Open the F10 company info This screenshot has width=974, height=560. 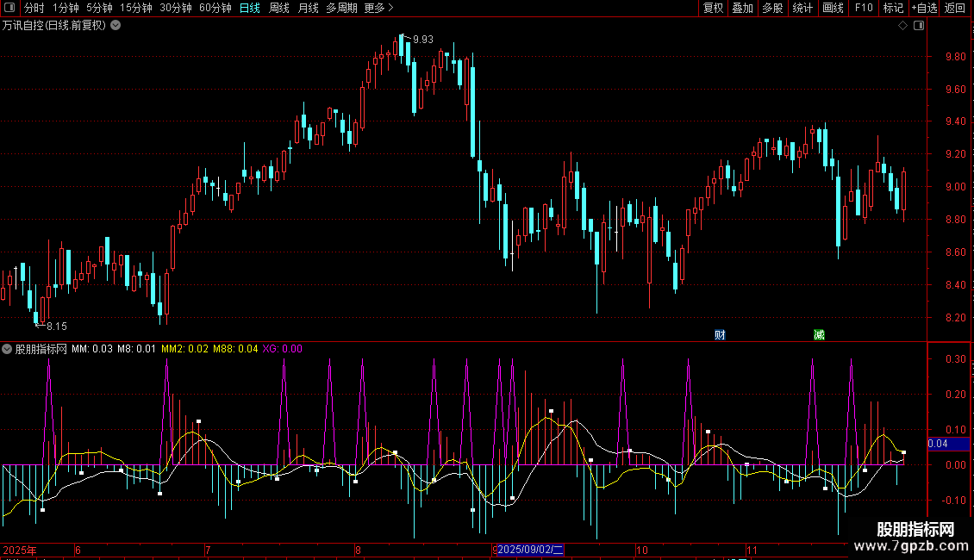864,8
